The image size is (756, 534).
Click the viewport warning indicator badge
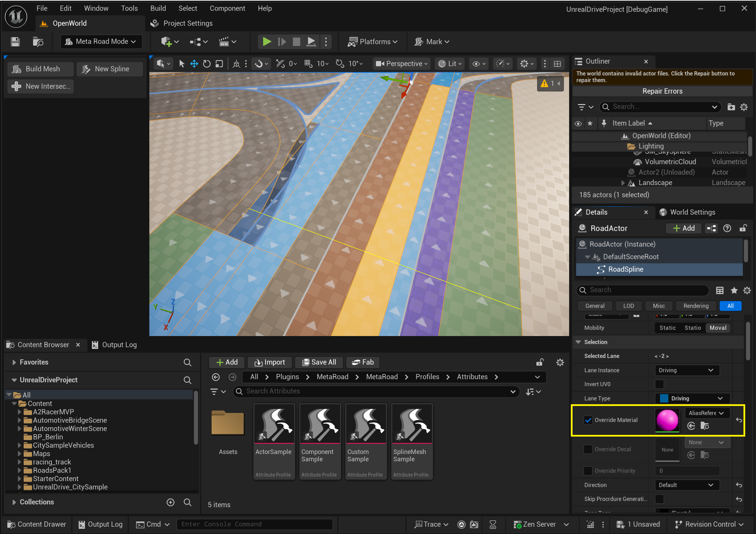(x=550, y=83)
